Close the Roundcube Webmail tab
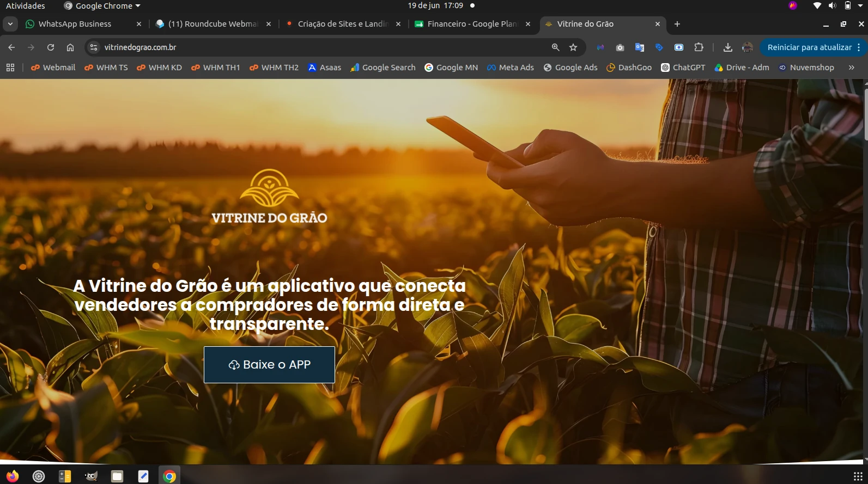 click(269, 24)
